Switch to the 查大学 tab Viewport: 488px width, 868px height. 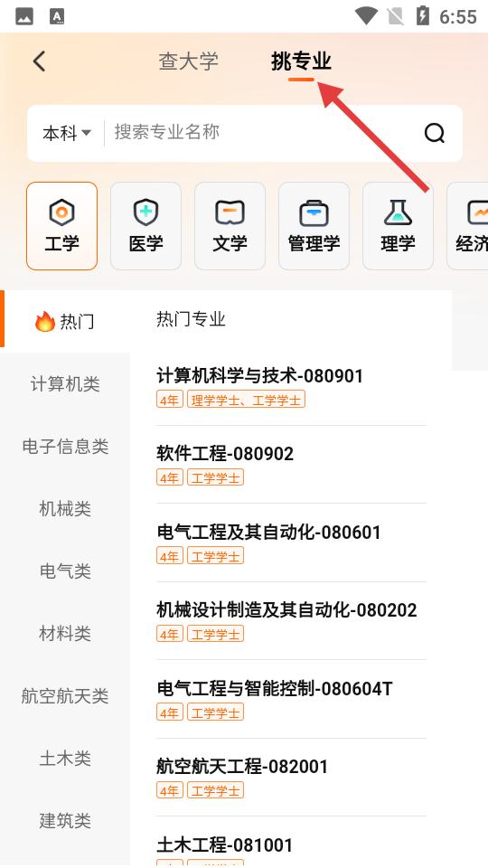pos(189,61)
